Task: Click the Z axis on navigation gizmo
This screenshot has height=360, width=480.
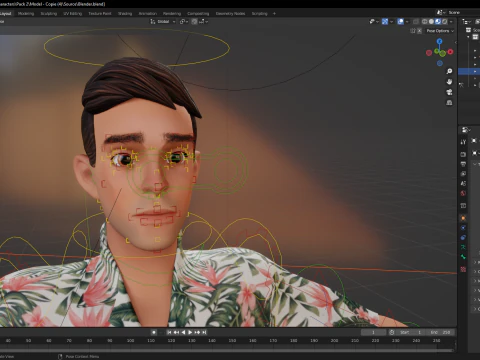Action: coord(440,41)
